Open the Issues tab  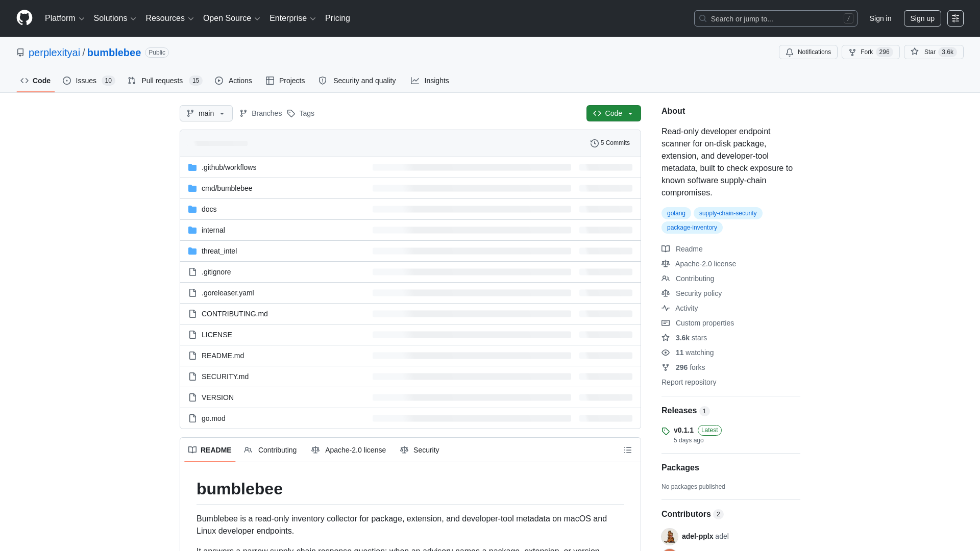[x=89, y=81]
